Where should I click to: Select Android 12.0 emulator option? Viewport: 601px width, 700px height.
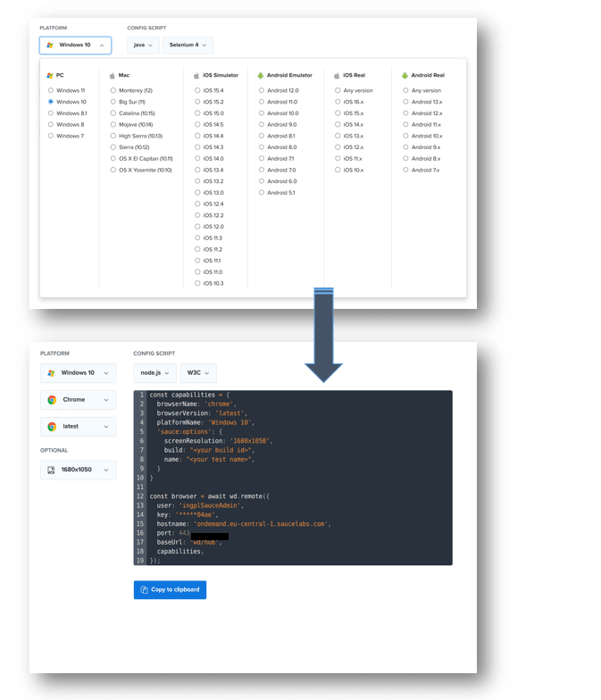(x=261, y=90)
